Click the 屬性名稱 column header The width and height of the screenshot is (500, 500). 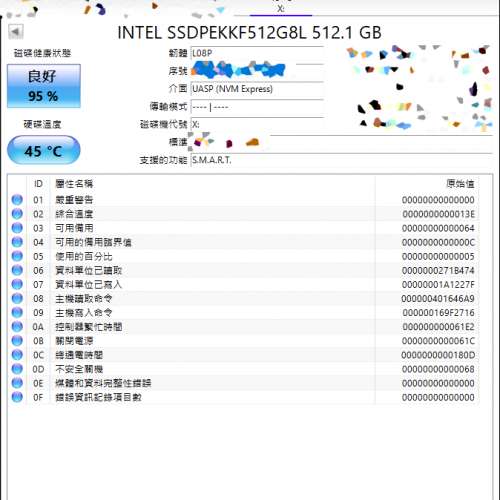(74, 184)
